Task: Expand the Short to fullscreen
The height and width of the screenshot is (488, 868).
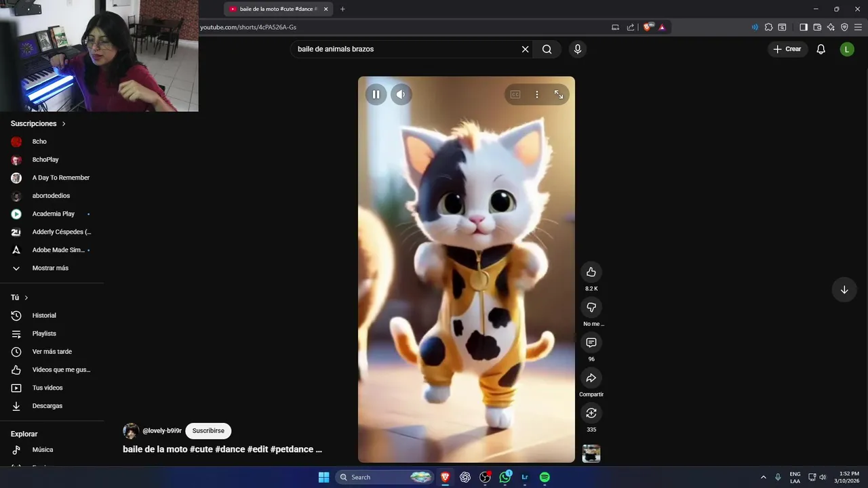Action: [559, 94]
